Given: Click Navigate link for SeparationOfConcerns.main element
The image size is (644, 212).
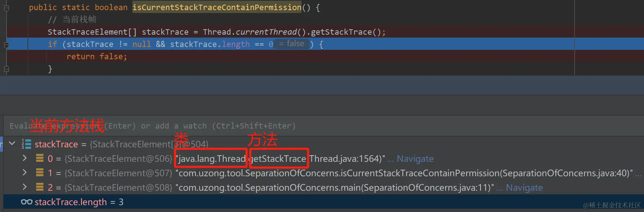Looking at the screenshot, I should coord(524,187).
